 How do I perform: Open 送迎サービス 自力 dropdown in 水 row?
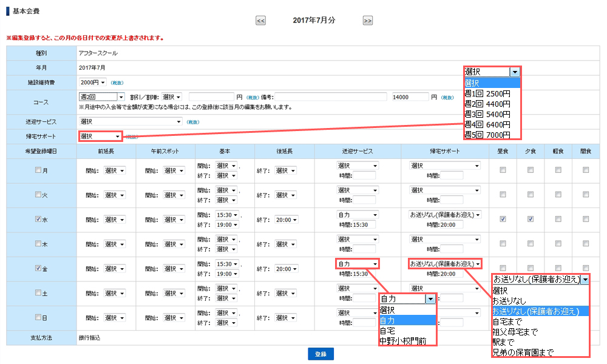tap(358, 215)
